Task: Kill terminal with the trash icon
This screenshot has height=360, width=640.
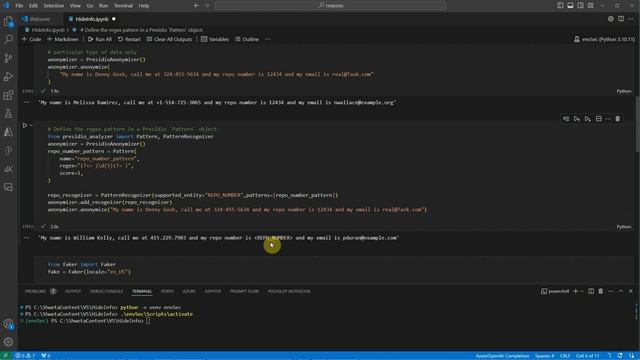Action: 600,291
